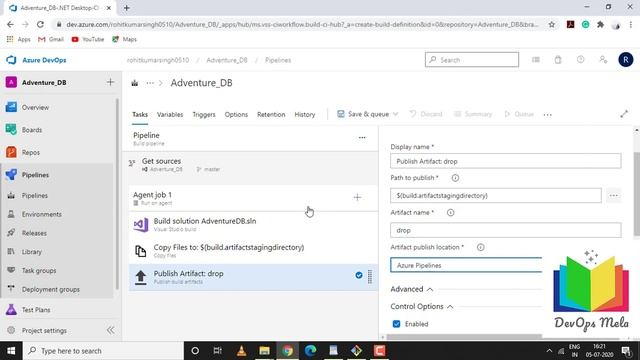Click the Path to publish field

(x=496, y=196)
